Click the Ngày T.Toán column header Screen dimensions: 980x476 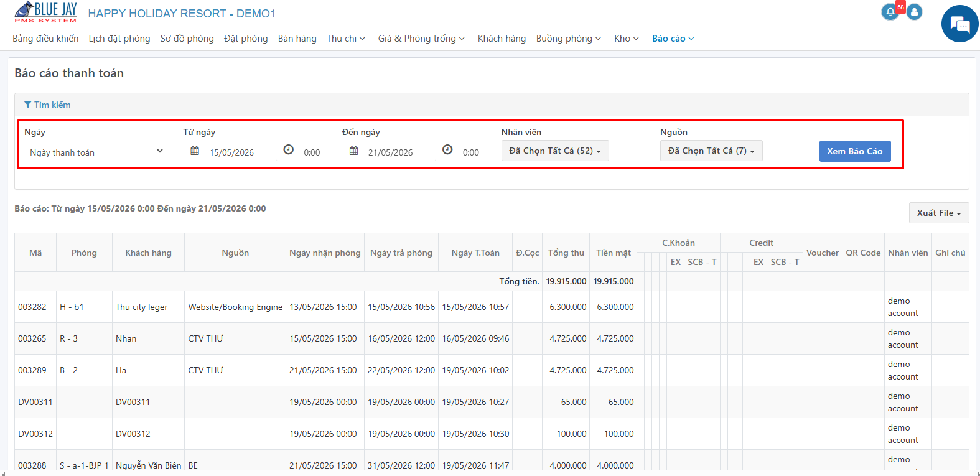475,253
